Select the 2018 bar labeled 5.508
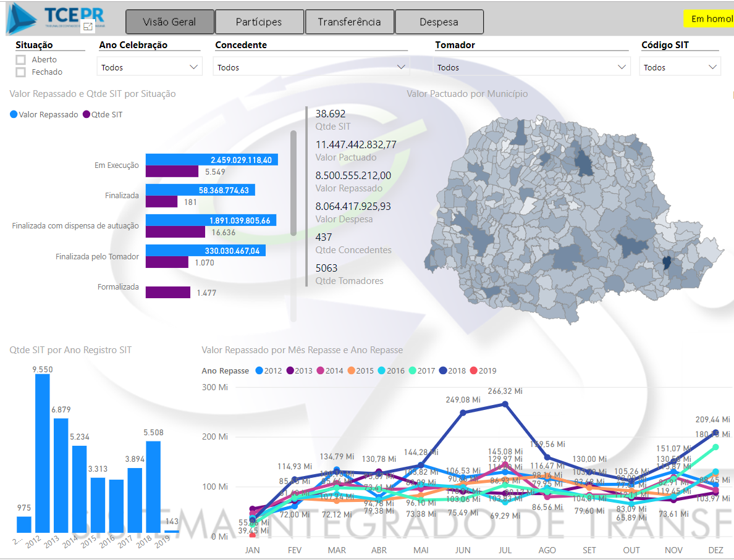The height and width of the screenshot is (560, 734). click(154, 487)
